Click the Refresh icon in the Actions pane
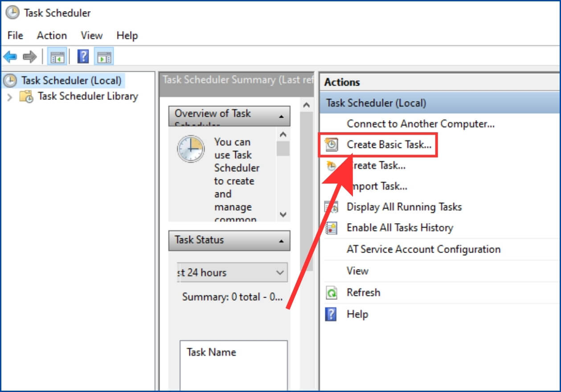 click(x=331, y=292)
